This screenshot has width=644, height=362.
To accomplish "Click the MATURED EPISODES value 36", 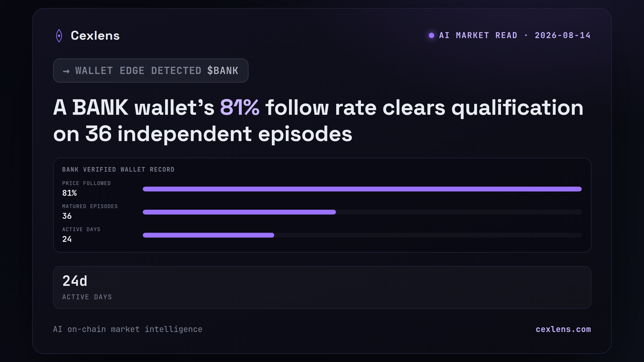I will pyautogui.click(x=67, y=216).
